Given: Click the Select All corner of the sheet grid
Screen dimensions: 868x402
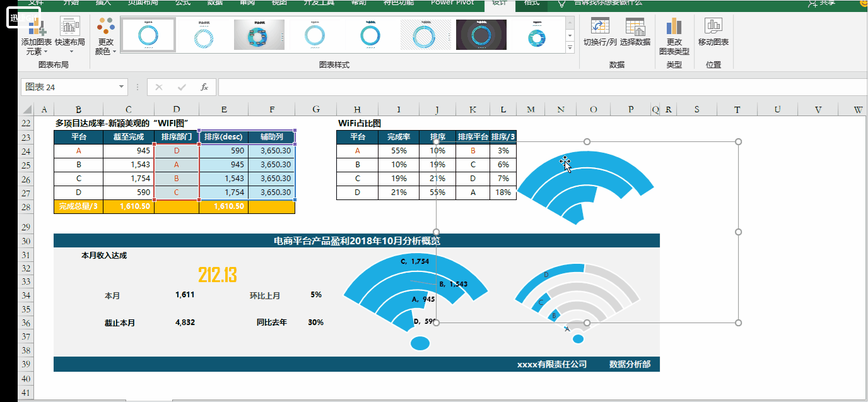Looking at the screenshot, I should tap(26, 109).
